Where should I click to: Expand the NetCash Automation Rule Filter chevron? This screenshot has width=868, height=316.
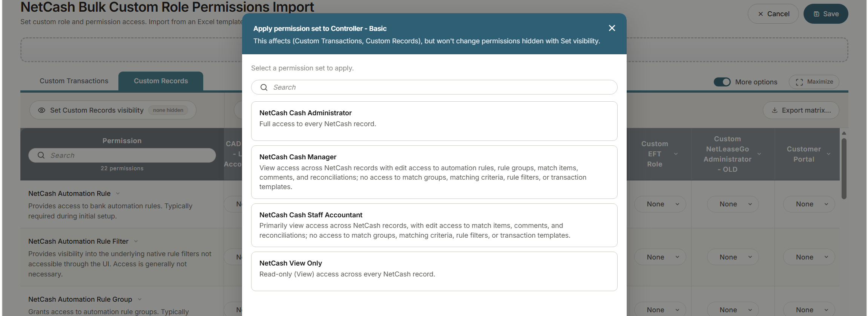point(136,241)
